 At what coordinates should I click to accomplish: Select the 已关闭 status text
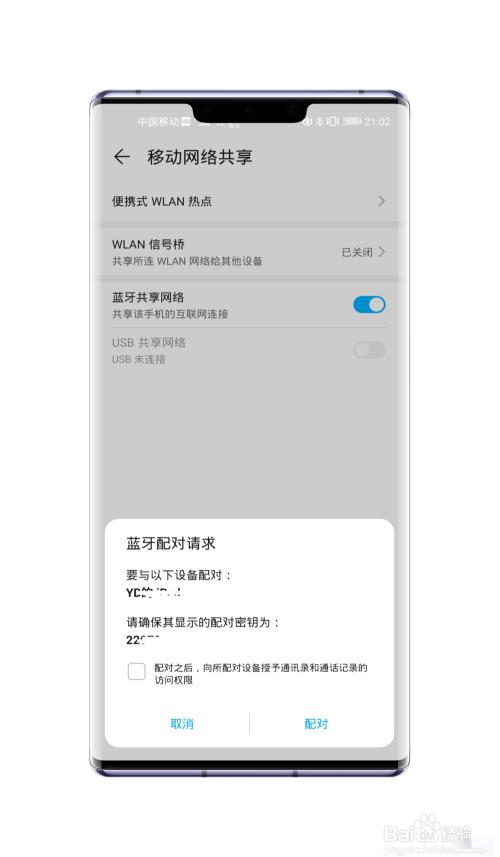(357, 252)
